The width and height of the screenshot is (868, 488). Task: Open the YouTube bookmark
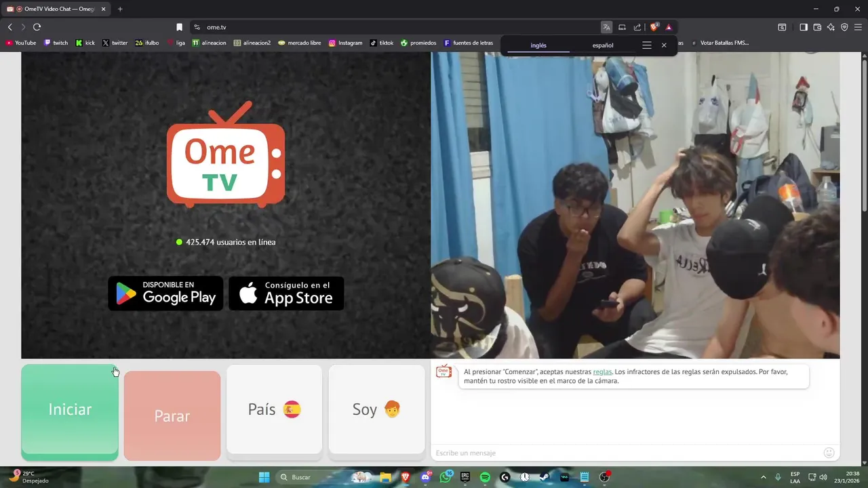pyautogui.click(x=21, y=43)
